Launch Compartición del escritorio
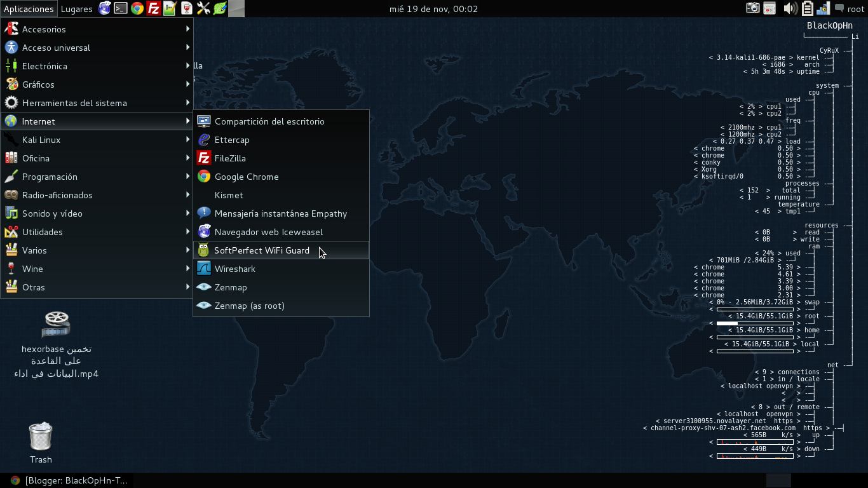The image size is (868, 488). pos(281,121)
